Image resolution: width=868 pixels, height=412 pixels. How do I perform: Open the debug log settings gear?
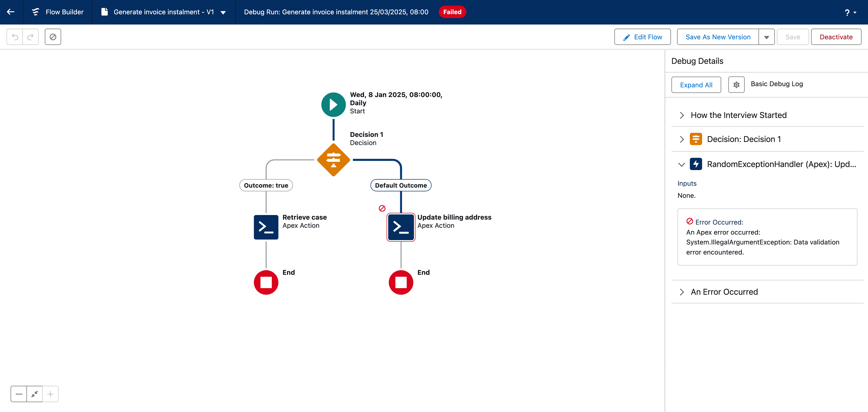736,85
